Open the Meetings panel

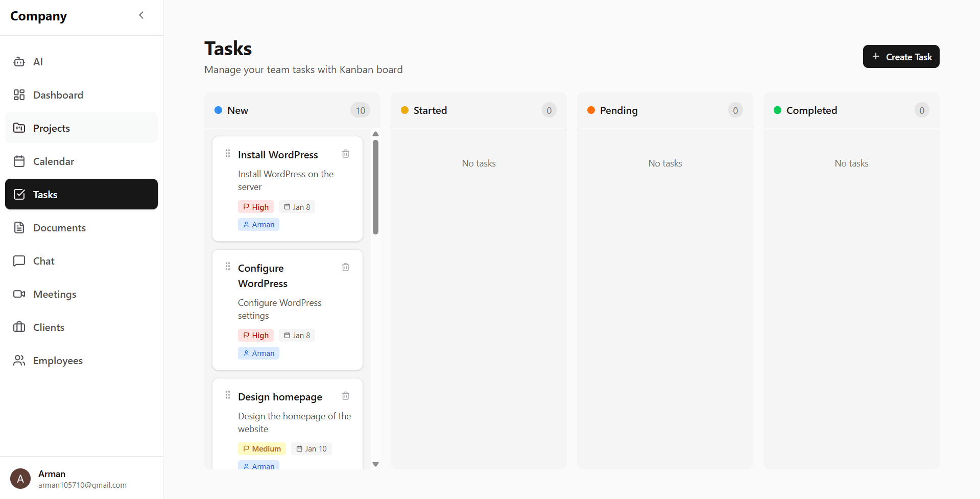tap(54, 294)
